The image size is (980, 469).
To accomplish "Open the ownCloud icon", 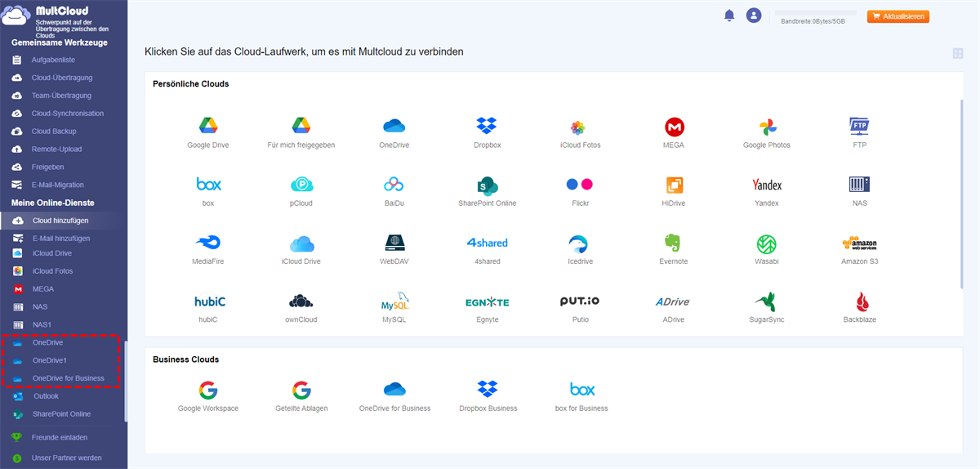I will [x=301, y=301].
